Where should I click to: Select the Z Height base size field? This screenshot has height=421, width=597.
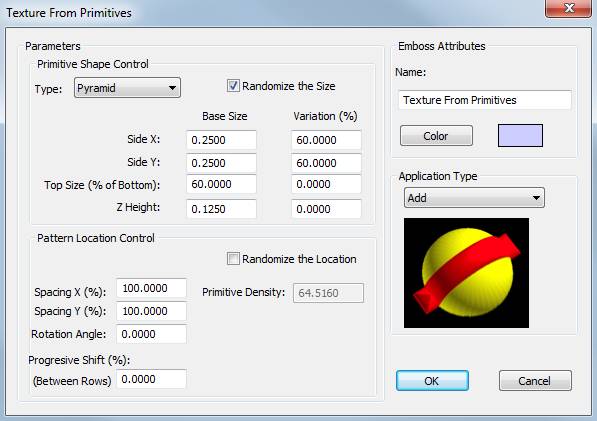tap(221, 209)
